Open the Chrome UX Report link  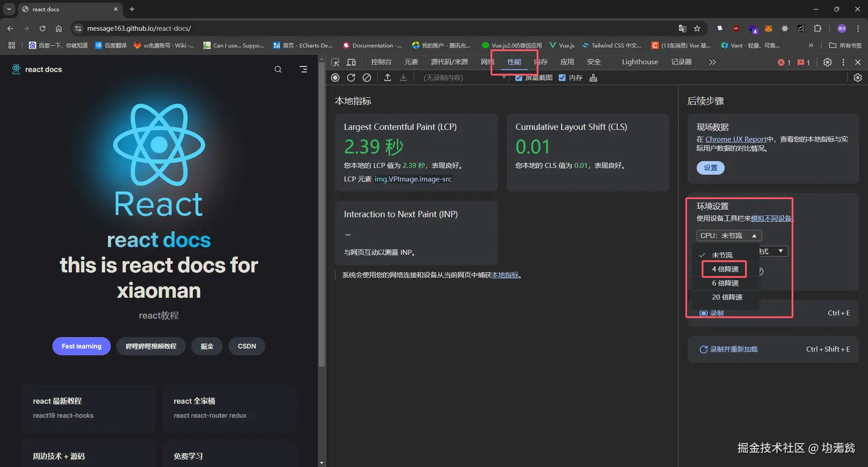[736, 139]
